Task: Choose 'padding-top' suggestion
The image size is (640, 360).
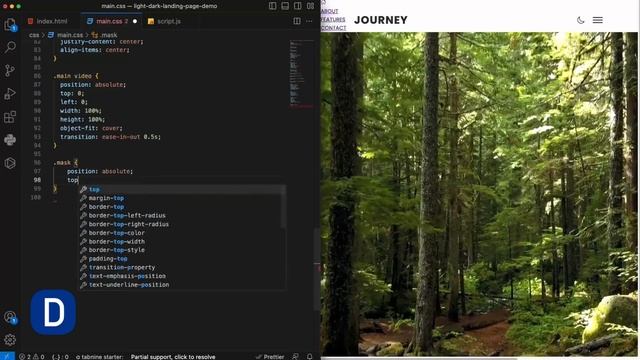Action: (x=182, y=259)
